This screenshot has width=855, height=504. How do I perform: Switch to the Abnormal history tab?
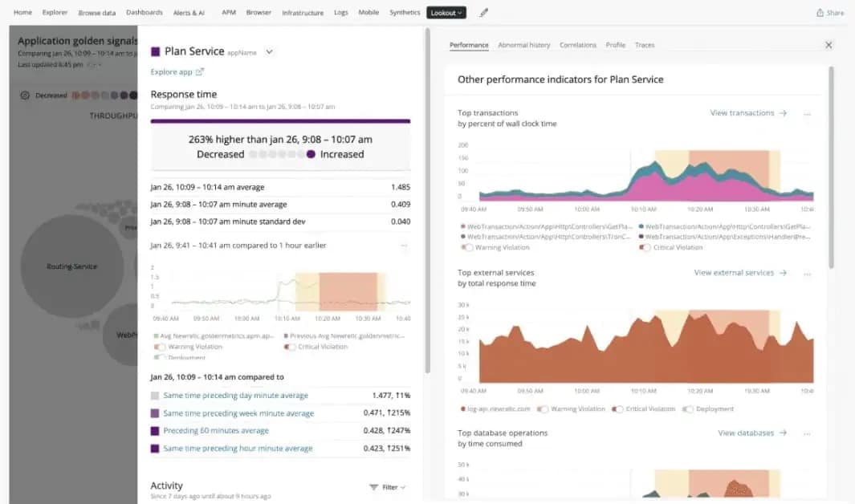(x=524, y=45)
